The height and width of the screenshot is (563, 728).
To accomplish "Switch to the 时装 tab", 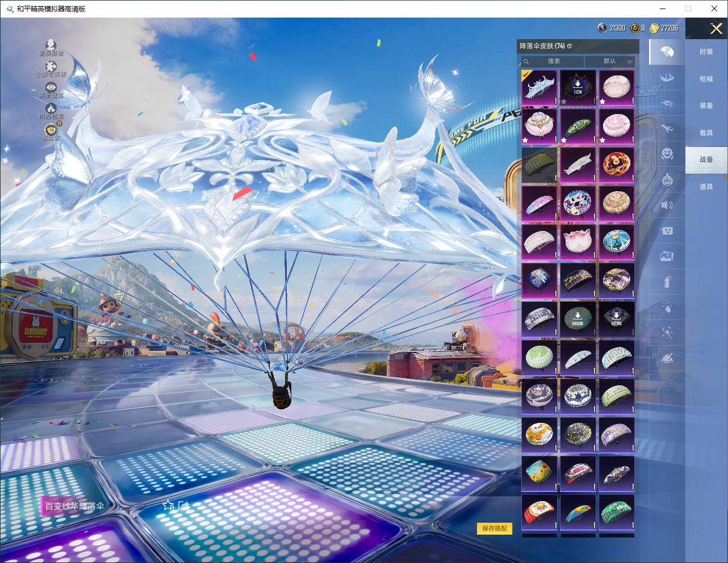I will (x=706, y=52).
